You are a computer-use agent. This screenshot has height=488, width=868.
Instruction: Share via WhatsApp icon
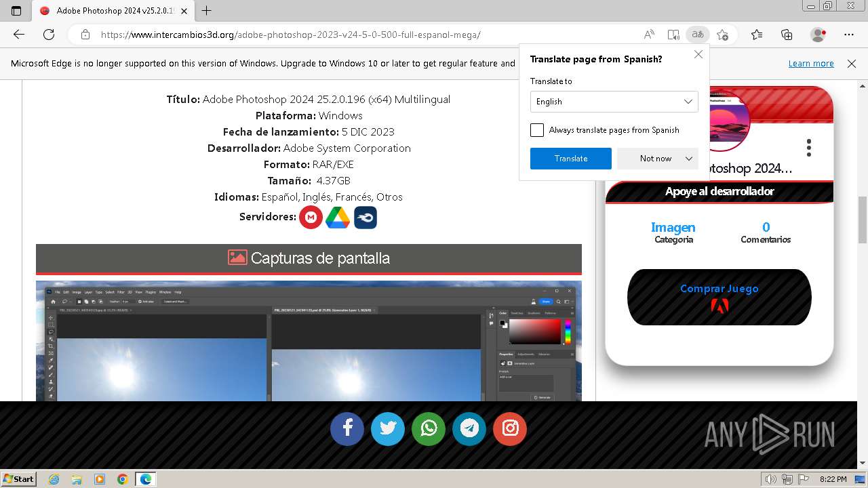[429, 428]
